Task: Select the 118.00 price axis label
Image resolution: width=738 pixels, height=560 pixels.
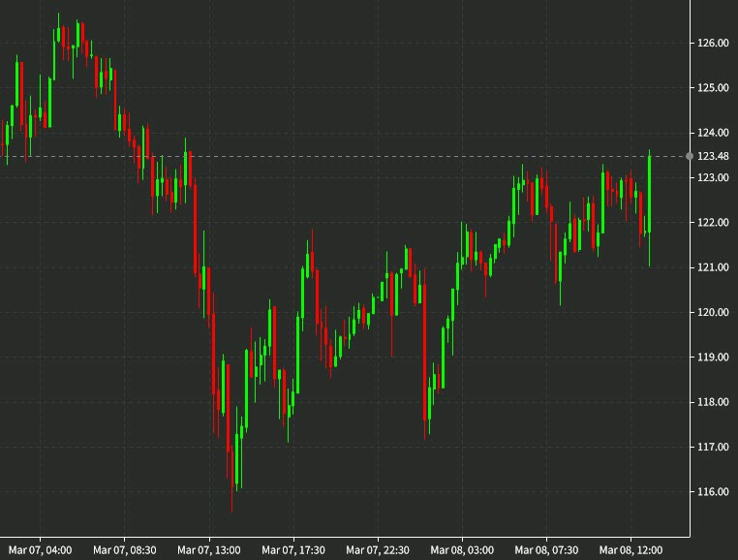Action: pos(712,402)
